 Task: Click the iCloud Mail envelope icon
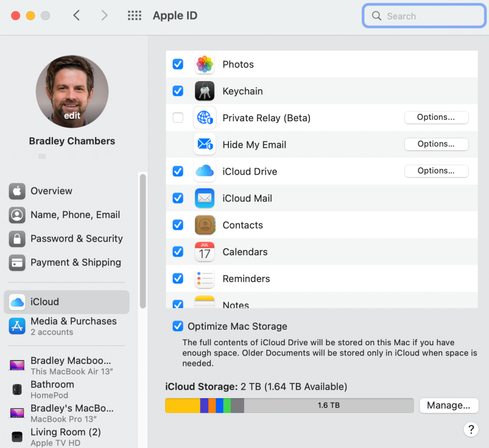204,198
